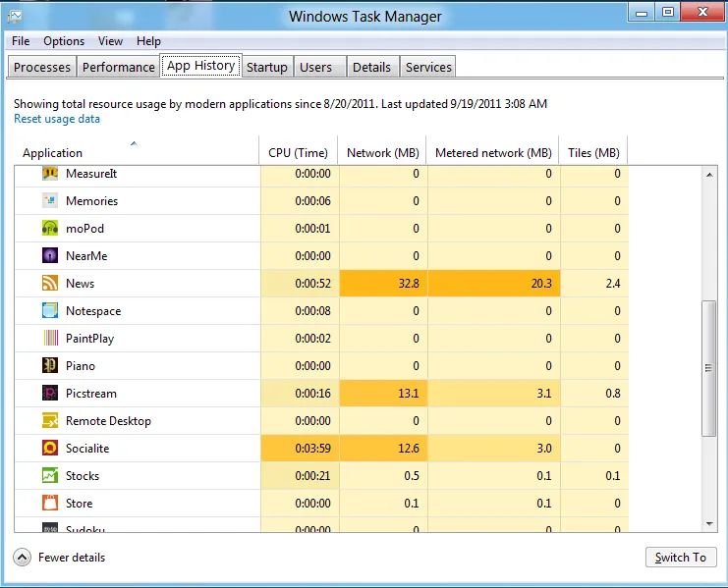The image size is (728, 588).
Task: Select the Picstream row name
Action: [91, 394]
